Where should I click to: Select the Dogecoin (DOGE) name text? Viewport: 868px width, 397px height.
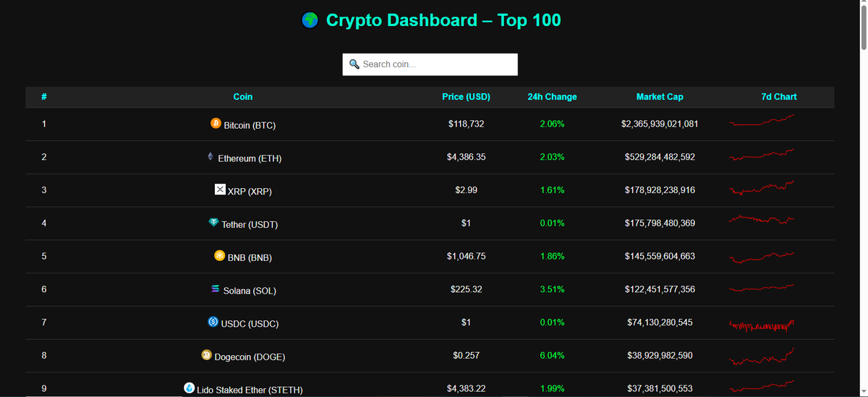250,357
